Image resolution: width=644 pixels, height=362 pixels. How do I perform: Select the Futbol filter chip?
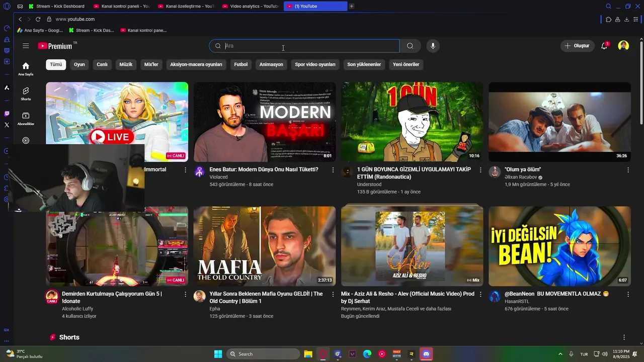click(241, 64)
